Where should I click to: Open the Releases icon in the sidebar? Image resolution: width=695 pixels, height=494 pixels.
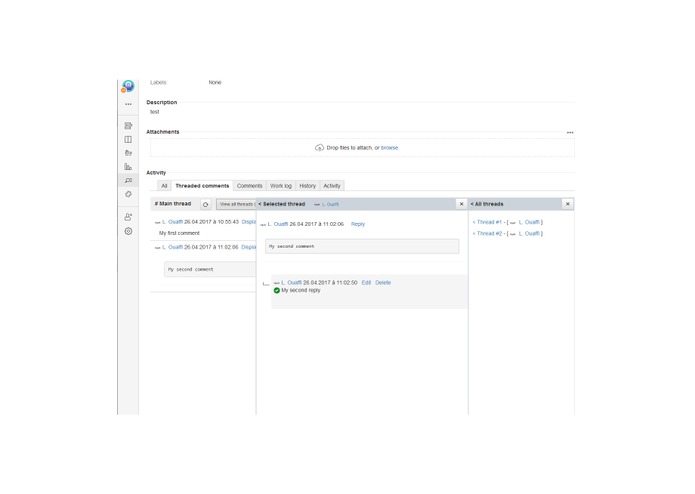coord(128,153)
